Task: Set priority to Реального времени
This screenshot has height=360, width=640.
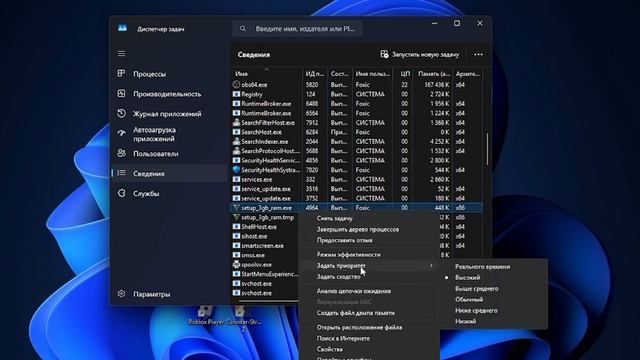Action: pyautogui.click(x=493, y=267)
